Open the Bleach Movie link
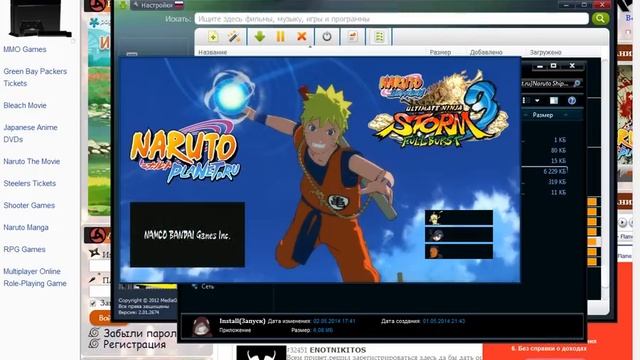Image resolution: width=640 pixels, height=360 pixels. tap(25, 105)
